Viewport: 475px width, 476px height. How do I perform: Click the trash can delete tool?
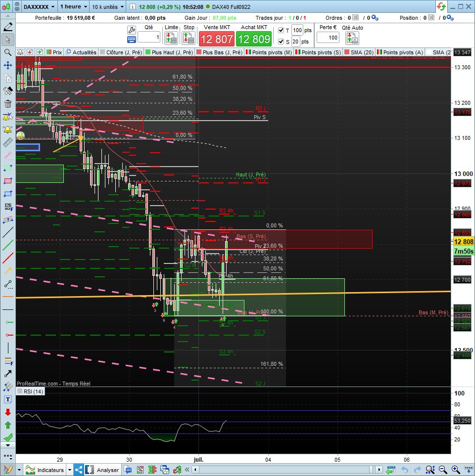[8, 104]
